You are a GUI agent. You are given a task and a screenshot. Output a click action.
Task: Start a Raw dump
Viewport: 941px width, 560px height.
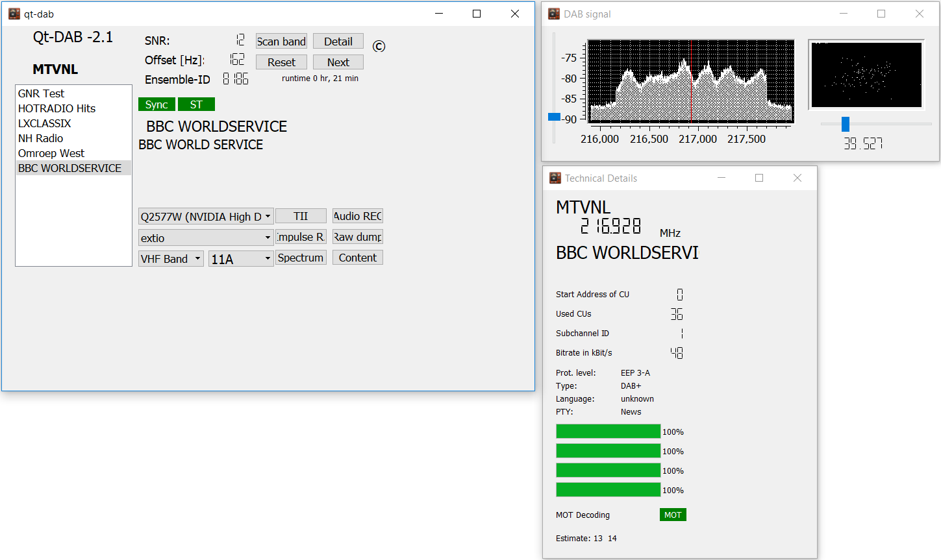358,237
